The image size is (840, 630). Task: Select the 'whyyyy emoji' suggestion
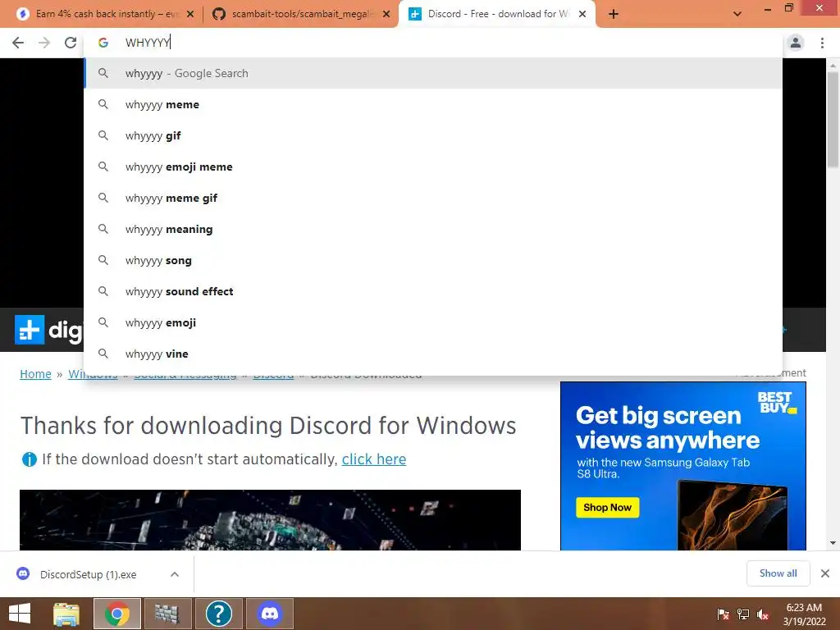433,322
